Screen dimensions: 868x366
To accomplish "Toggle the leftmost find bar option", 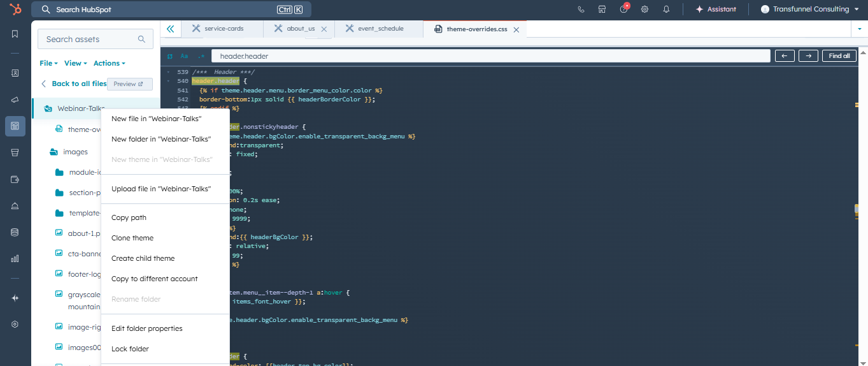I will click(170, 56).
